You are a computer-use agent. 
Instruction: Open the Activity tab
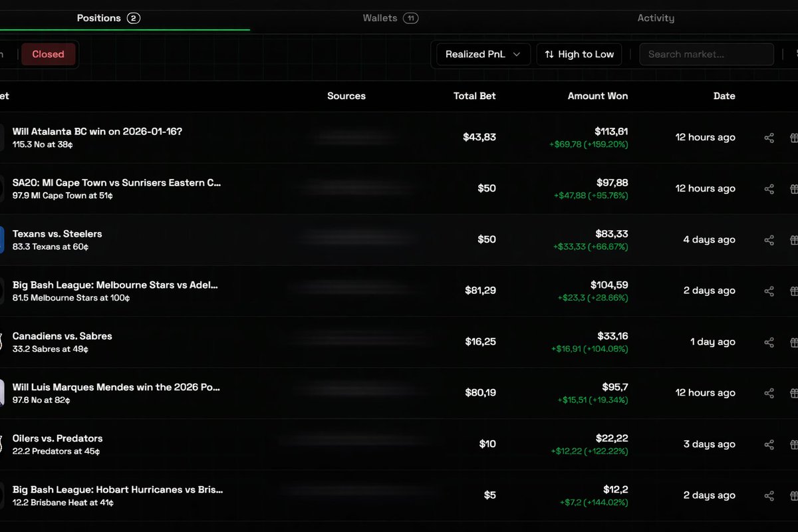(x=656, y=18)
